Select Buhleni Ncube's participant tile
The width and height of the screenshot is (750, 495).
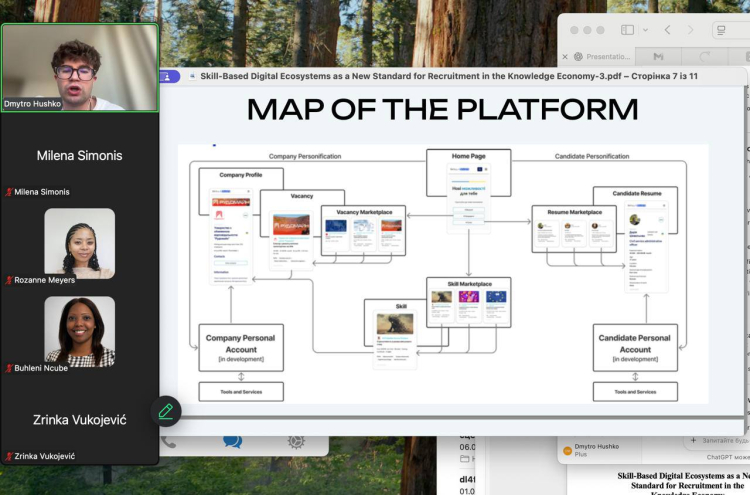point(79,331)
